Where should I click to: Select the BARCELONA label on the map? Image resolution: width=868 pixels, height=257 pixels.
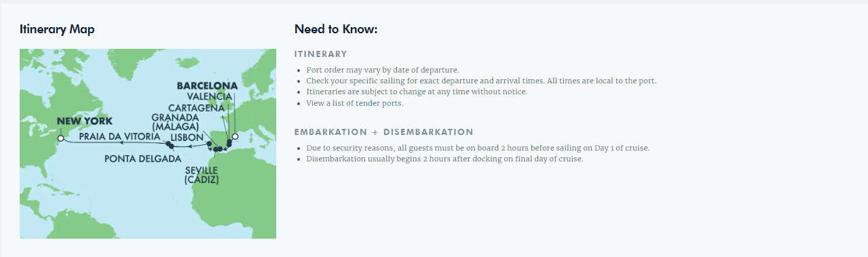click(207, 86)
